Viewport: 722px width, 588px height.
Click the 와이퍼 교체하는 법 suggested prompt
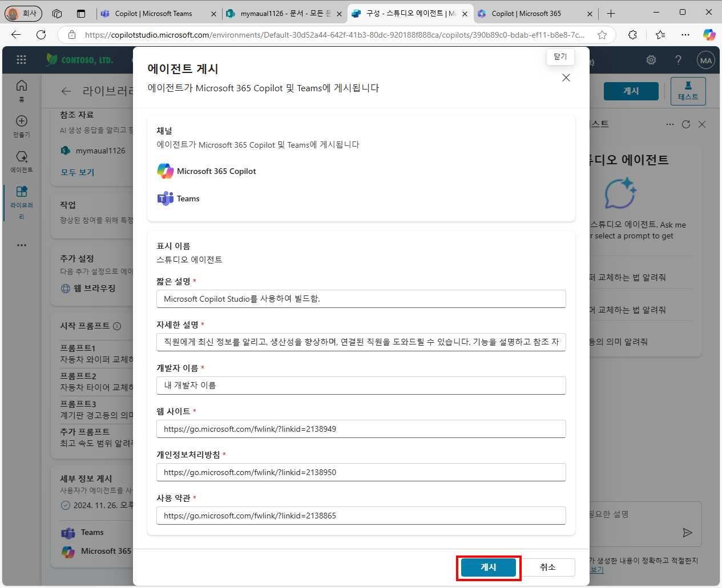(628, 277)
